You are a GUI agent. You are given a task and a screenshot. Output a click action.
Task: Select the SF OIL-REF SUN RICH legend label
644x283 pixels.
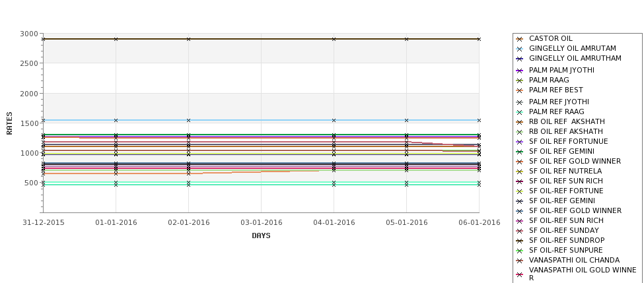(566, 220)
